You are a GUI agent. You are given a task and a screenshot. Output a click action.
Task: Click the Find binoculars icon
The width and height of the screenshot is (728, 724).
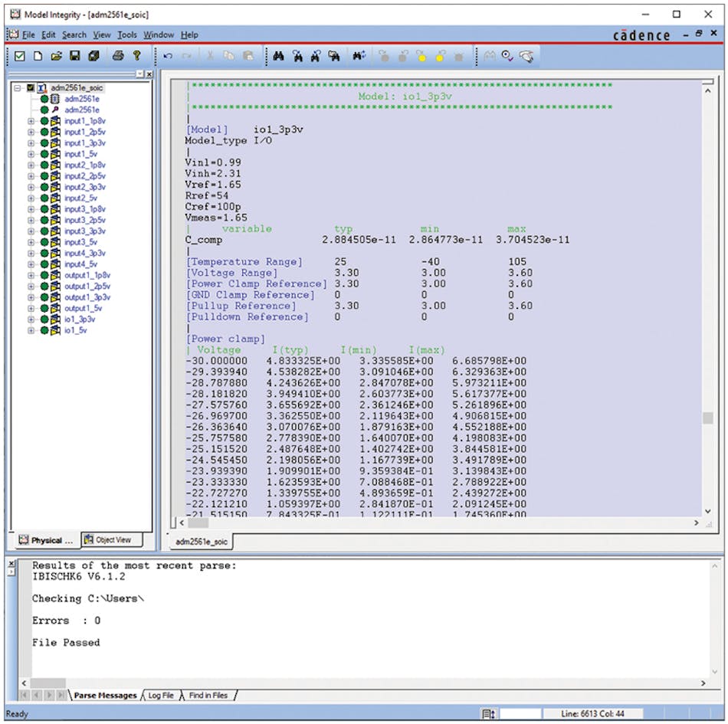(x=278, y=55)
